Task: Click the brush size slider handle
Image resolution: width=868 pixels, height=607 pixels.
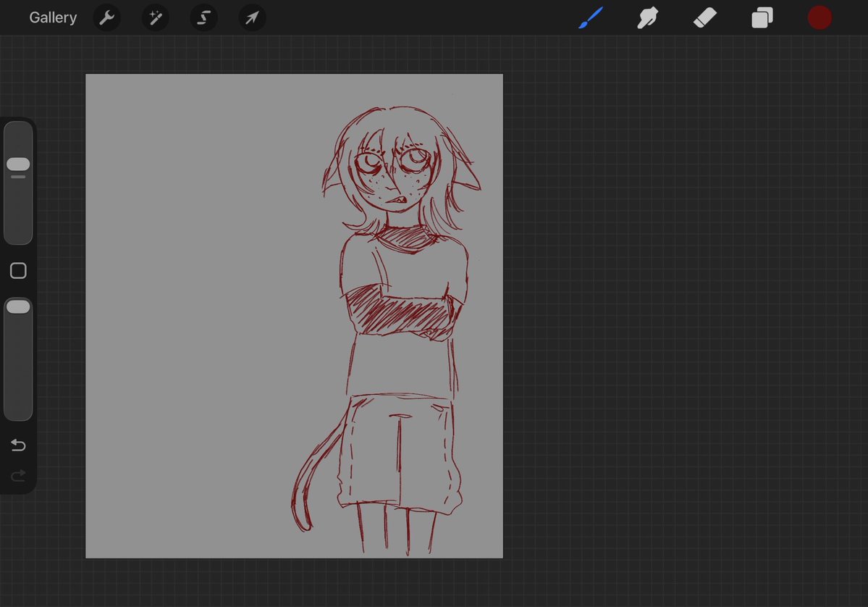Action: click(18, 164)
